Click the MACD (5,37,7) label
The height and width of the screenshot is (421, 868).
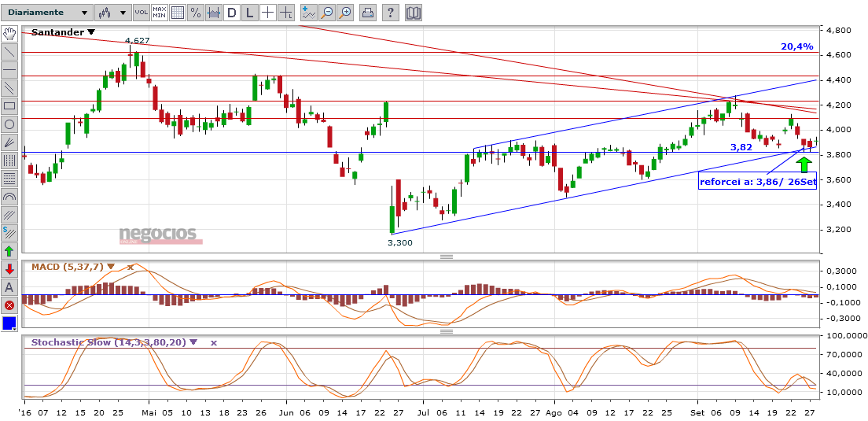68,267
